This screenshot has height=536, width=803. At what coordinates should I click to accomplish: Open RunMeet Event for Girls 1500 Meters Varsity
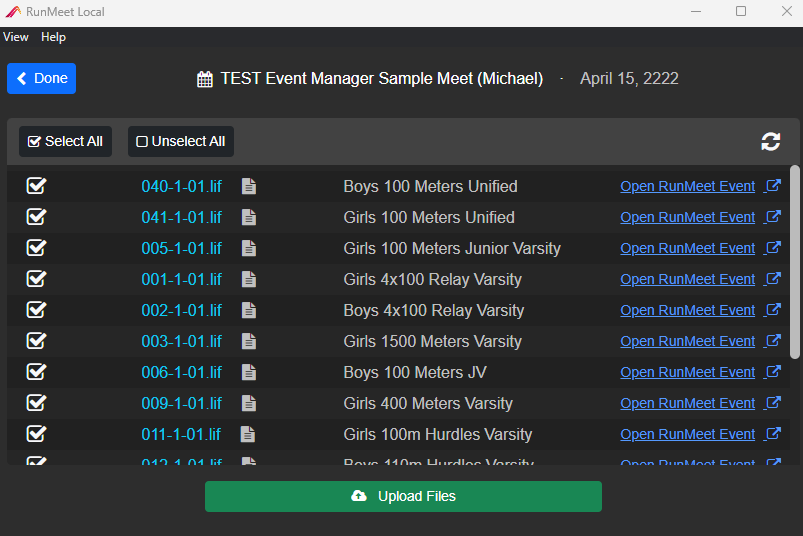pos(687,341)
